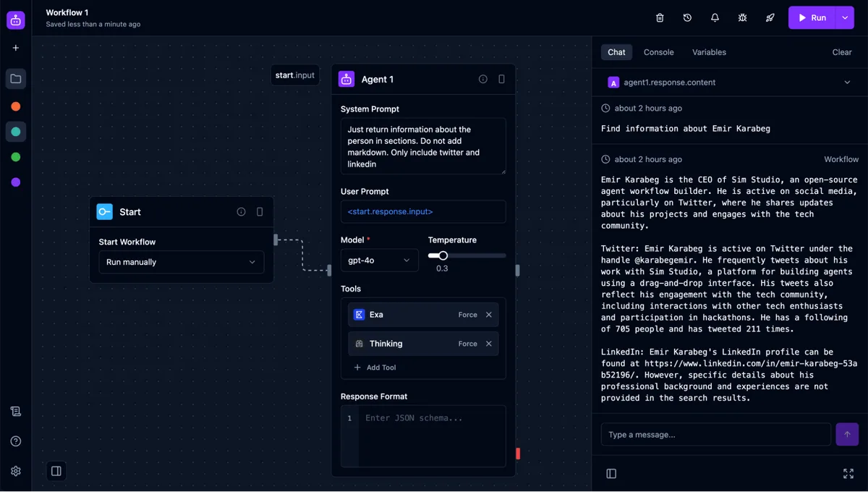Open workflow logs from the sidebar
The image size is (868, 492).
pos(16,411)
